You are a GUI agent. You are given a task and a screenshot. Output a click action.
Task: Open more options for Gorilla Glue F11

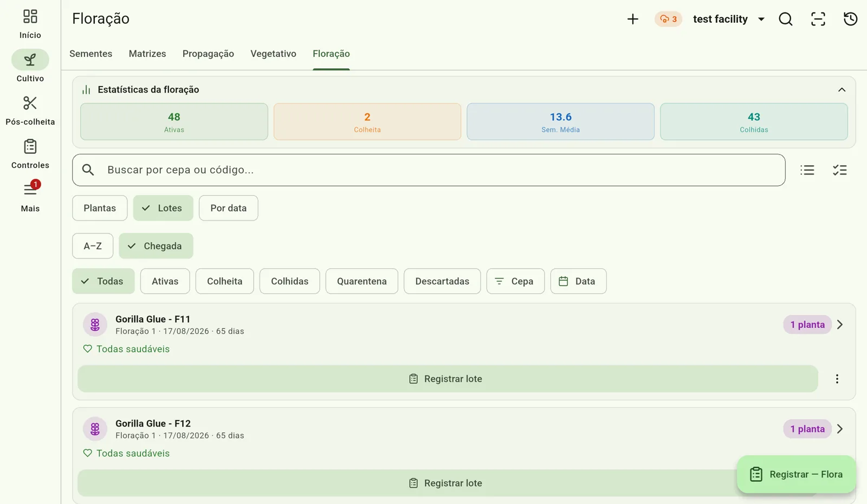[x=837, y=379]
